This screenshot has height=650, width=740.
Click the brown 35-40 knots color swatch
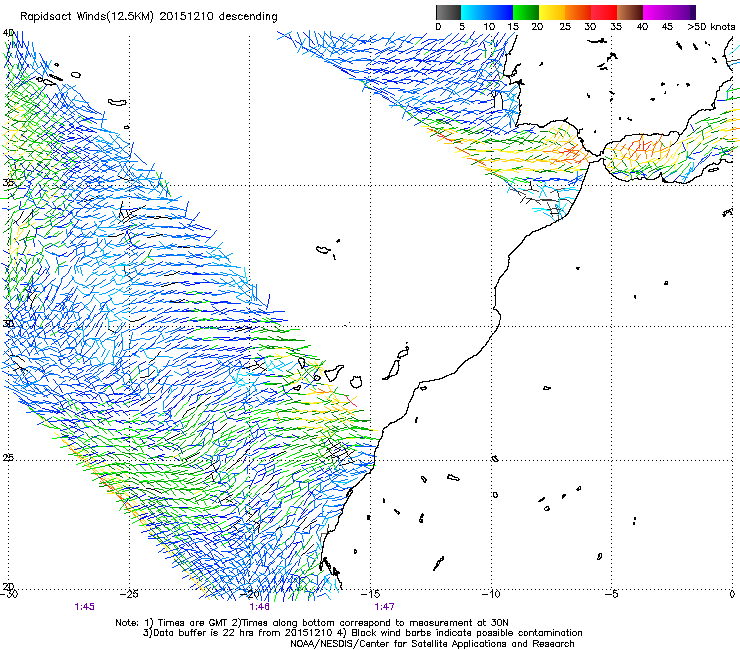click(630, 12)
